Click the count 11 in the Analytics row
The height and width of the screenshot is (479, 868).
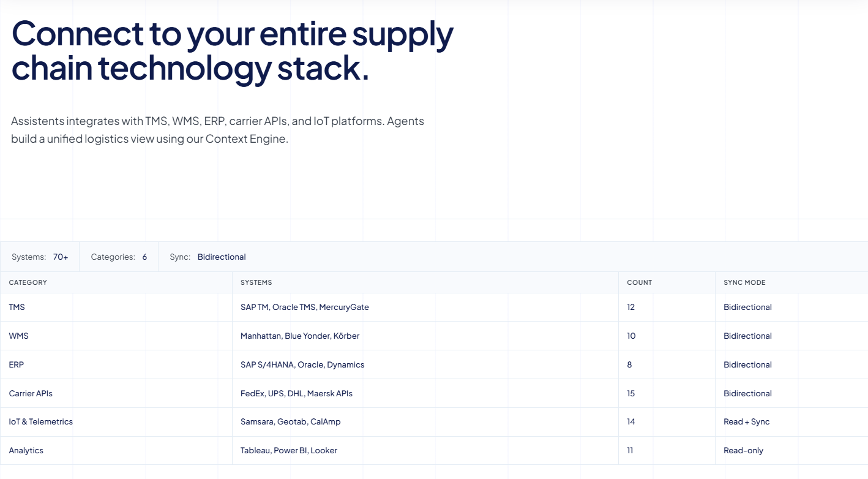point(667,450)
